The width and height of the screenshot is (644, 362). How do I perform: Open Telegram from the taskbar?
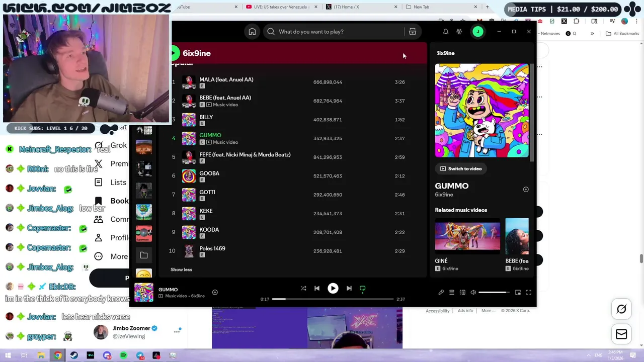click(140, 355)
